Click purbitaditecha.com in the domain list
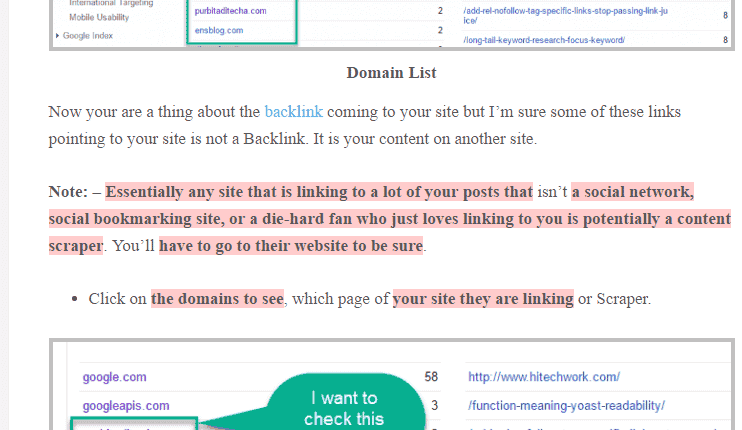 click(x=230, y=11)
